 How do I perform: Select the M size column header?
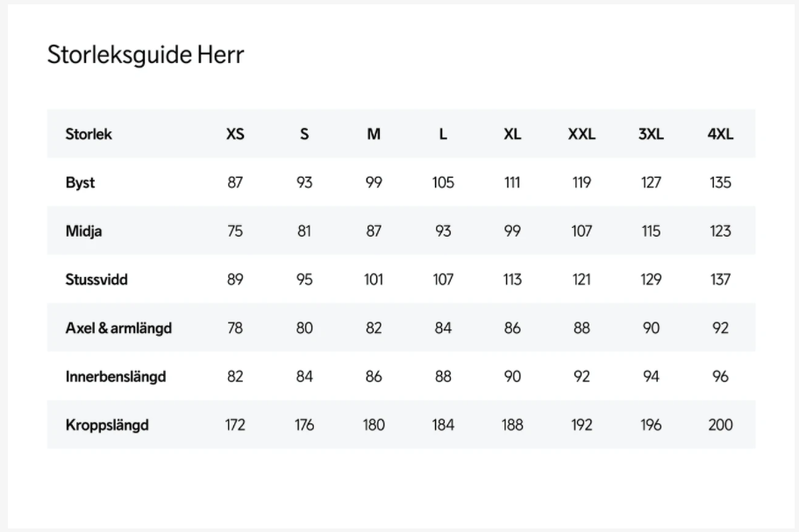[x=374, y=134]
